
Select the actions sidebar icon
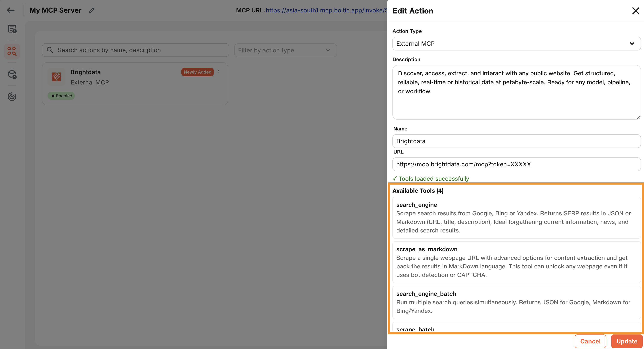12,51
